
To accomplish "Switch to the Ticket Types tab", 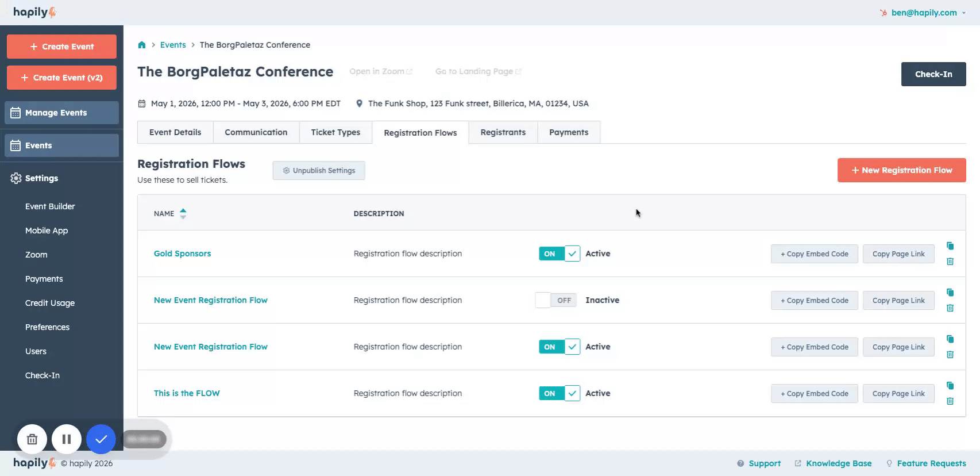I will (x=335, y=132).
